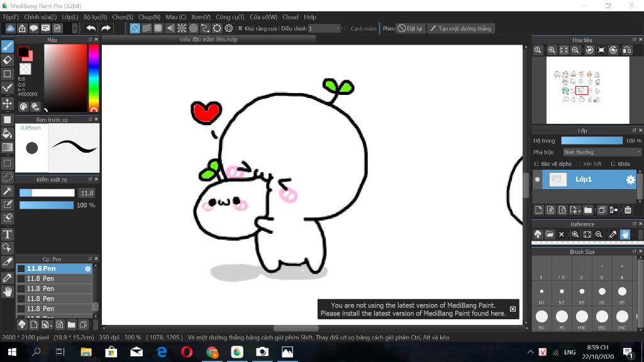Enable Khóa lock checkbox
The height and width of the screenshot is (362, 644).
pos(613,164)
